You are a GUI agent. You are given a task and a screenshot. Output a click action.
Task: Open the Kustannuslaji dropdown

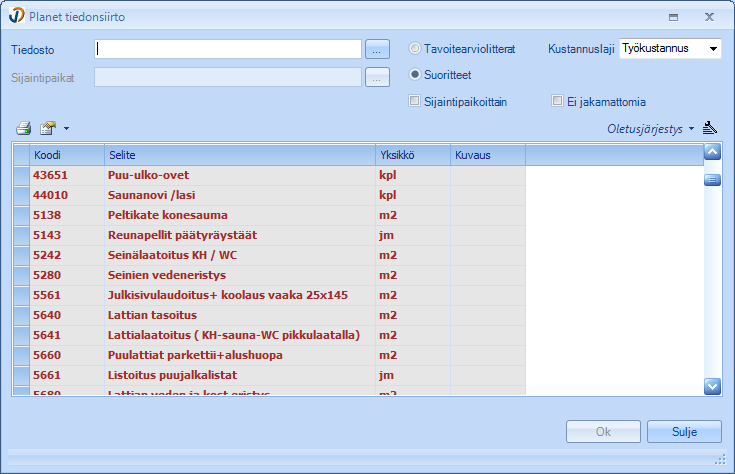712,48
